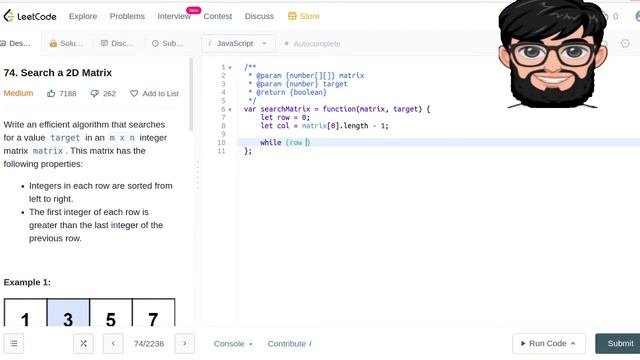The image size is (640, 360).
Task: Click code line 8 let col statement
Action: pyautogui.click(x=324, y=126)
